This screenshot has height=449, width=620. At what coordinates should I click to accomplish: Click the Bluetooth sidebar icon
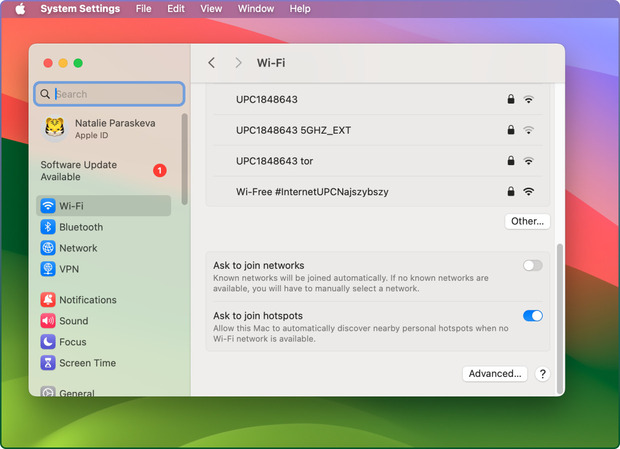click(x=48, y=227)
